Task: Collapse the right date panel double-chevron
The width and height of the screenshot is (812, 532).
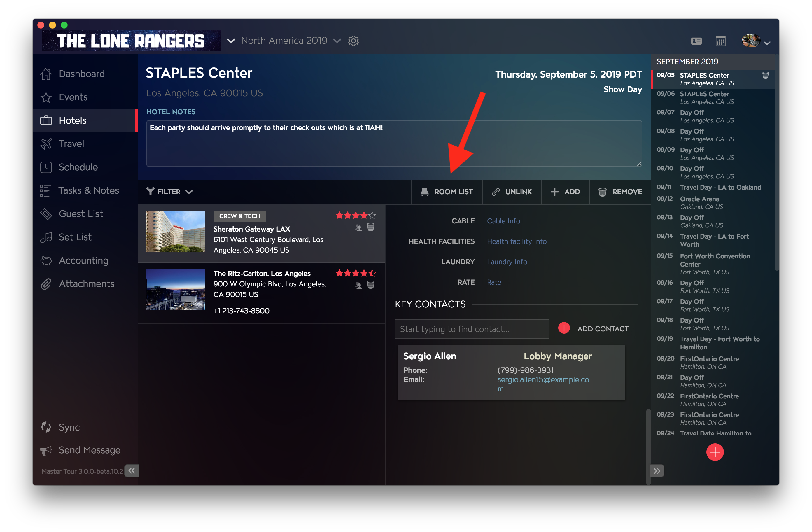Action: pos(657,471)
